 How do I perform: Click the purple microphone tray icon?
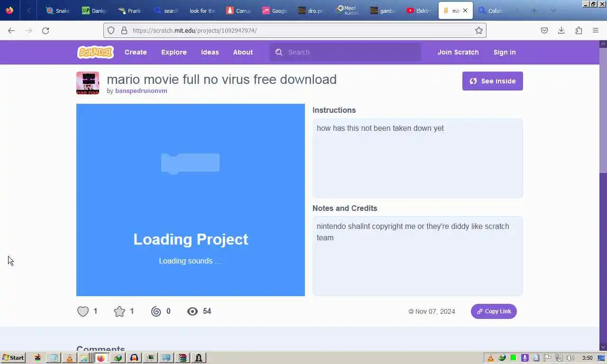point(524,358)
